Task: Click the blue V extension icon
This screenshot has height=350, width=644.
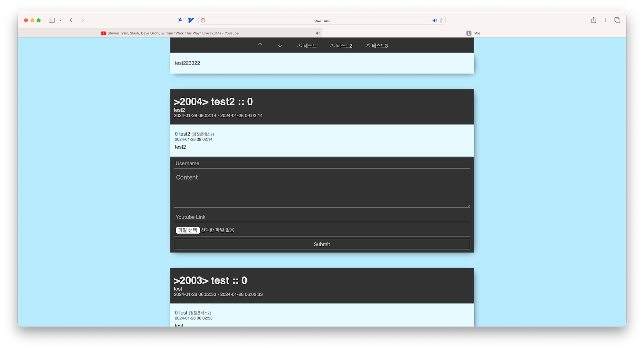Action: click(191, 20)
